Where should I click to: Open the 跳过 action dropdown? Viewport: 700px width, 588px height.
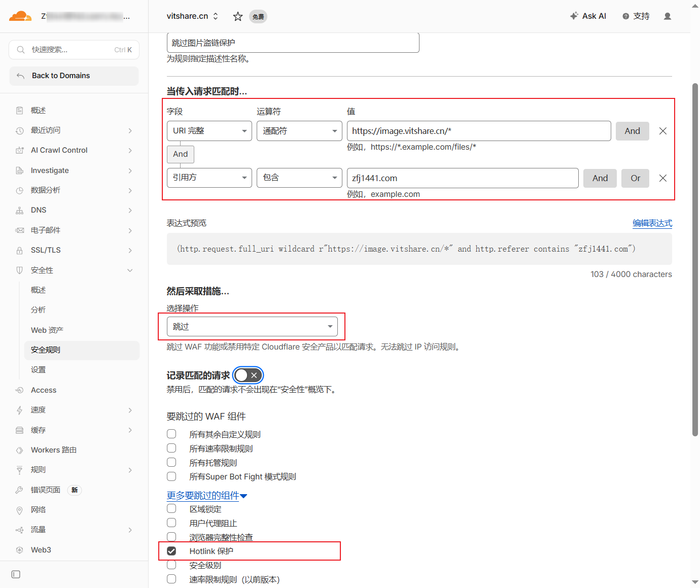click(x=252, y=326)
